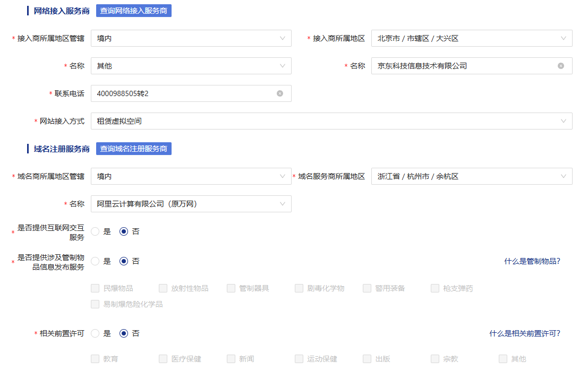Clear the 联系电话 phone number field
Screen dimensions: 588x379
click(x=280, y=93)
